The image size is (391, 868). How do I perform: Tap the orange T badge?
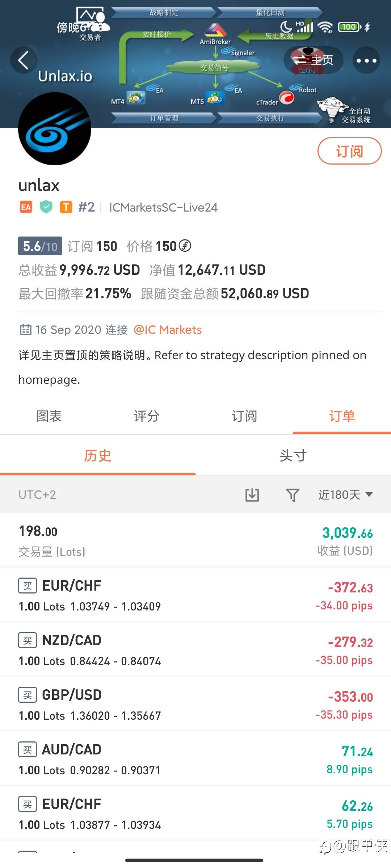(x=66, y=207)
